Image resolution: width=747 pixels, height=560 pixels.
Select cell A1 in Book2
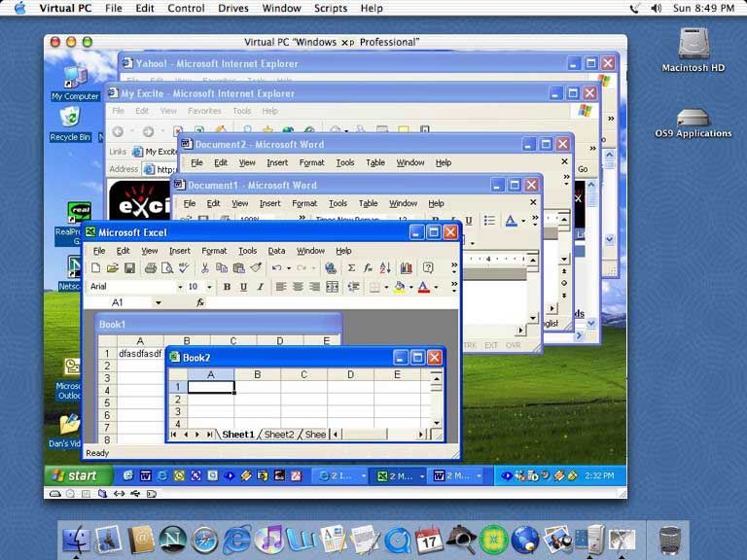[x=210, y=387]
